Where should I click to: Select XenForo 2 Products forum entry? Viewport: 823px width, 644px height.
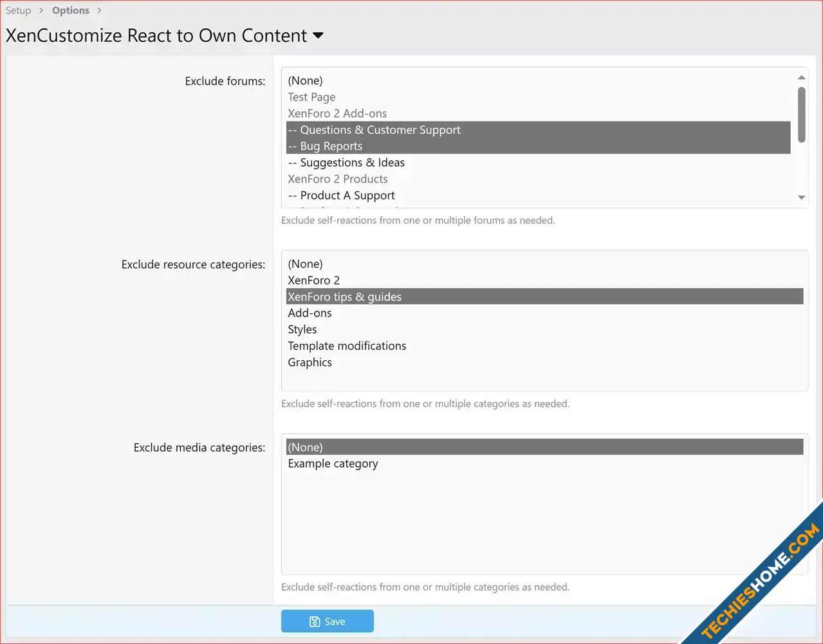click(538, 179)
